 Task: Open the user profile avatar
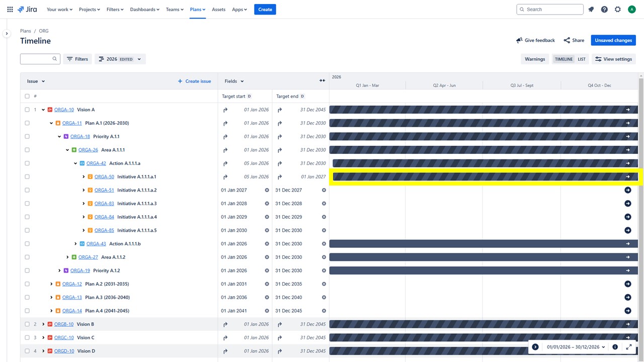point(632,9)
